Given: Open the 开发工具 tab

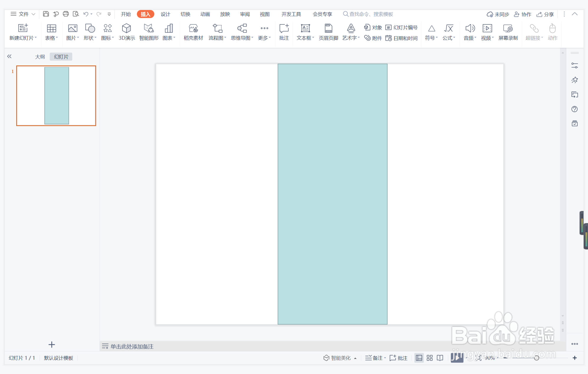Looking at the screenshot, I should 291,14.
